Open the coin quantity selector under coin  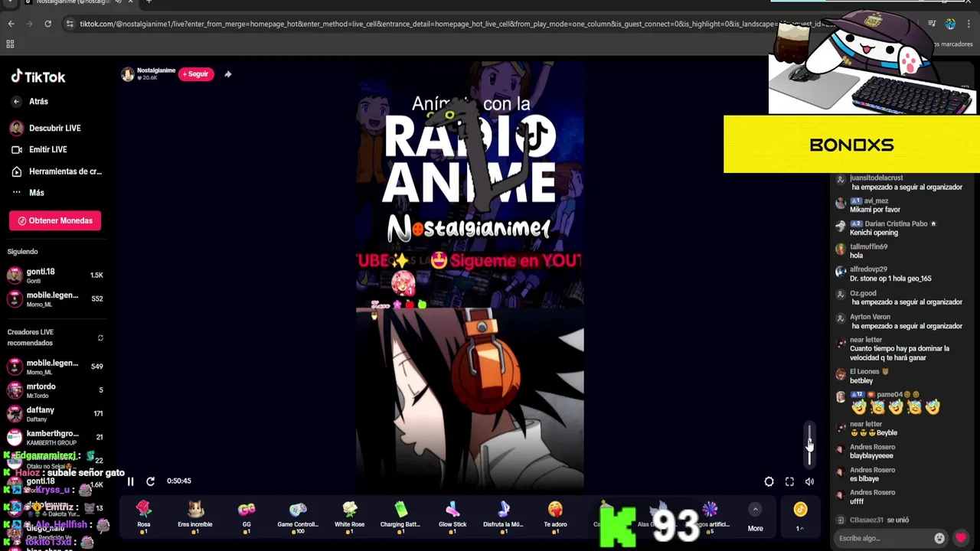[x=800, y=528]
